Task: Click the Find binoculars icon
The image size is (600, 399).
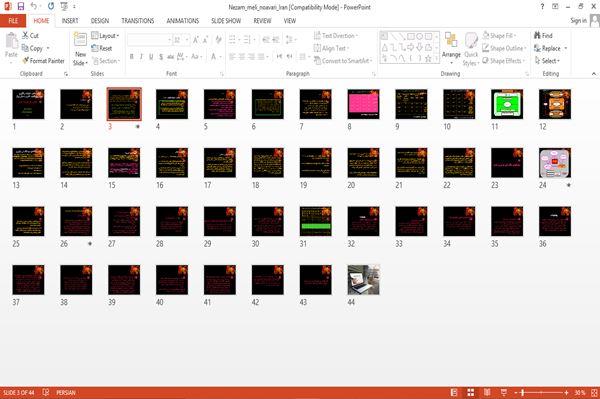Action: click(538, 35)
